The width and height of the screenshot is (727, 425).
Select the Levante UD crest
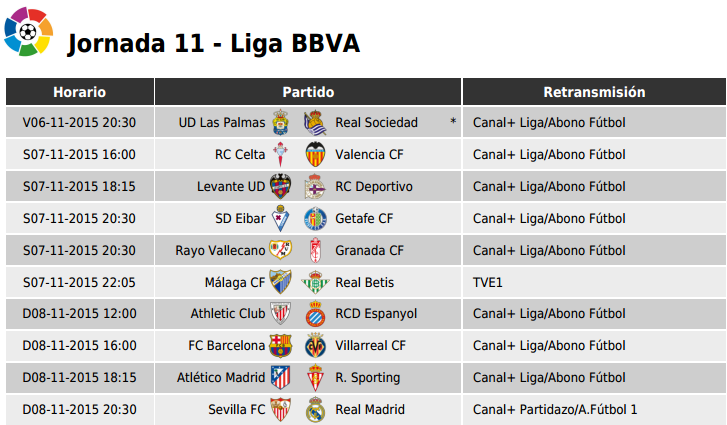tap(281, 186)
